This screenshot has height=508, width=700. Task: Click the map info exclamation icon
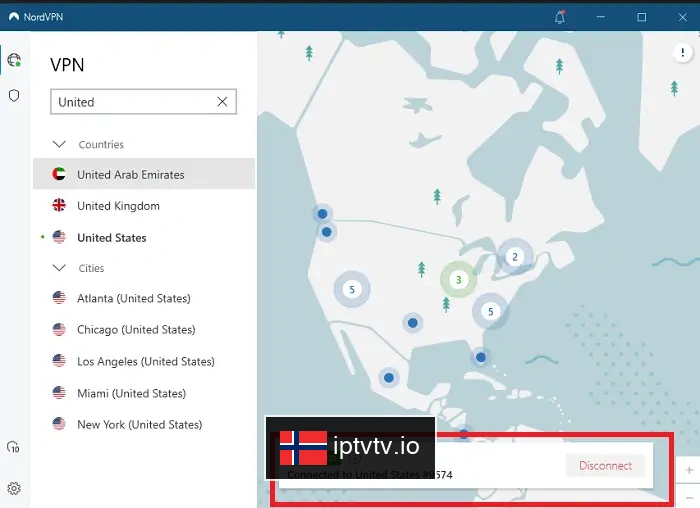(x=683, y=53)
